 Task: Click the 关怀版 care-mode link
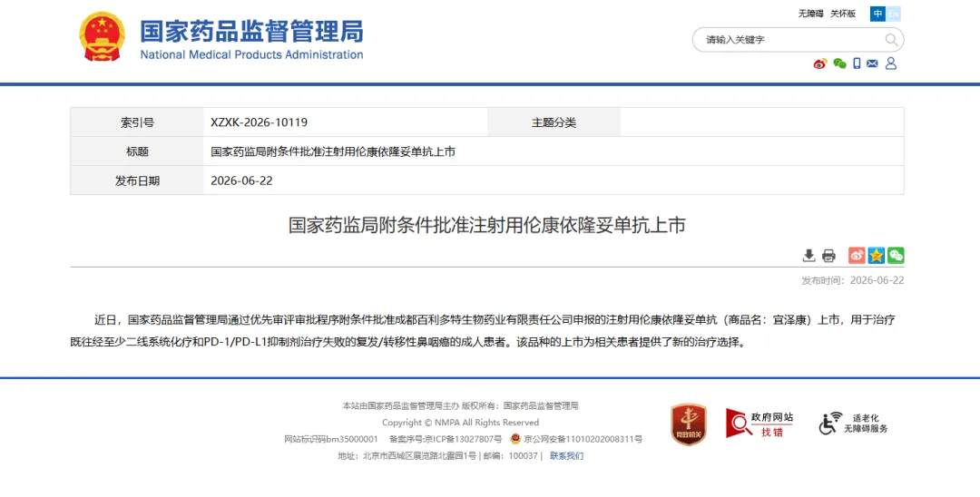(842, 14)
